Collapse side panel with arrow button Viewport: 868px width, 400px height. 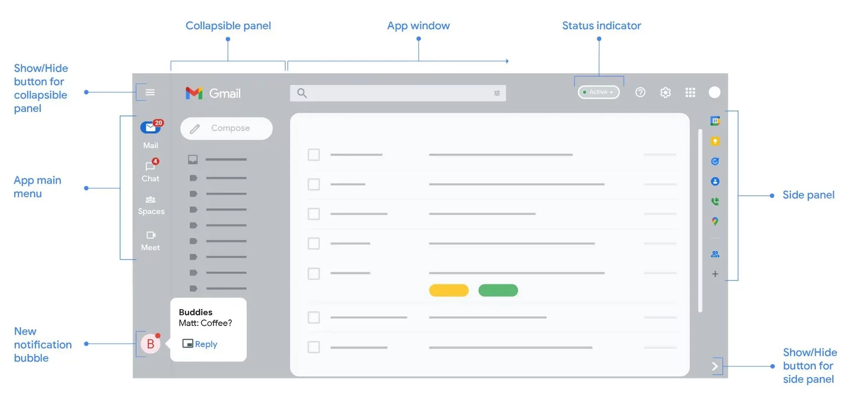tap(715, 366)
